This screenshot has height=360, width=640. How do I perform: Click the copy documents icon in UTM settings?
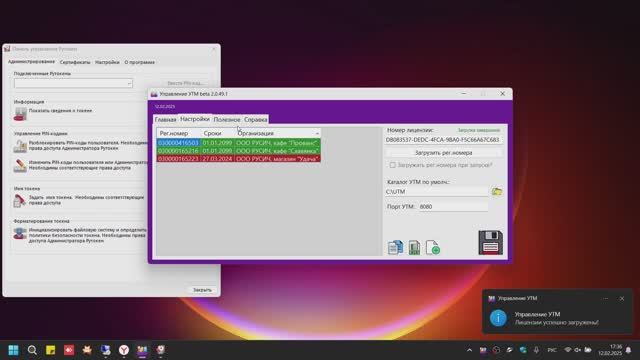pos(395,247)
